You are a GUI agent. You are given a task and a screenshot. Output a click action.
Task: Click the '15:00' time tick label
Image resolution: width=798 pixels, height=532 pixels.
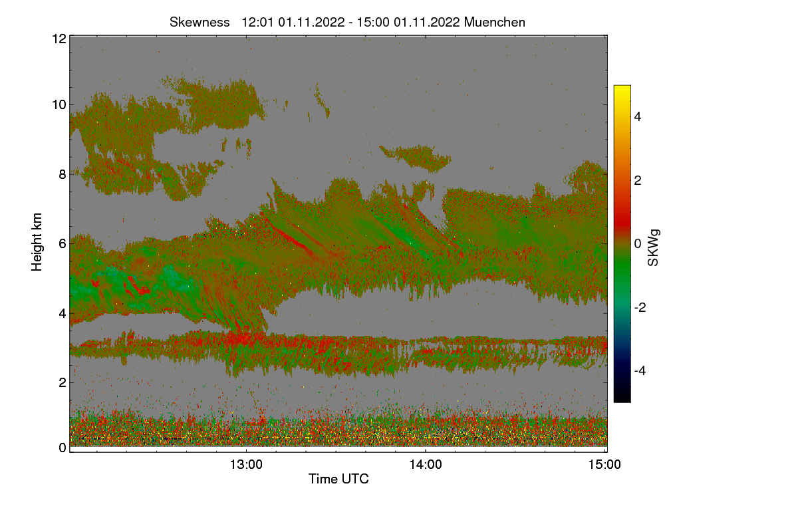pos(605,465)
